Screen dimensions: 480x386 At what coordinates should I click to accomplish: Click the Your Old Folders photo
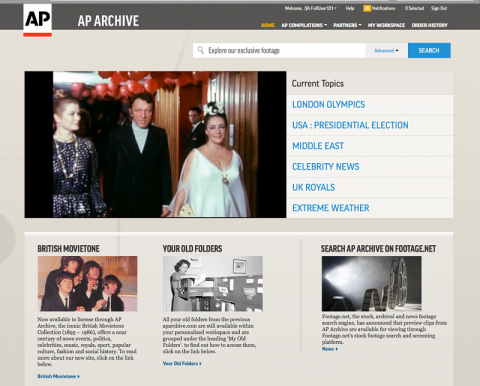[x=213, y=284]
